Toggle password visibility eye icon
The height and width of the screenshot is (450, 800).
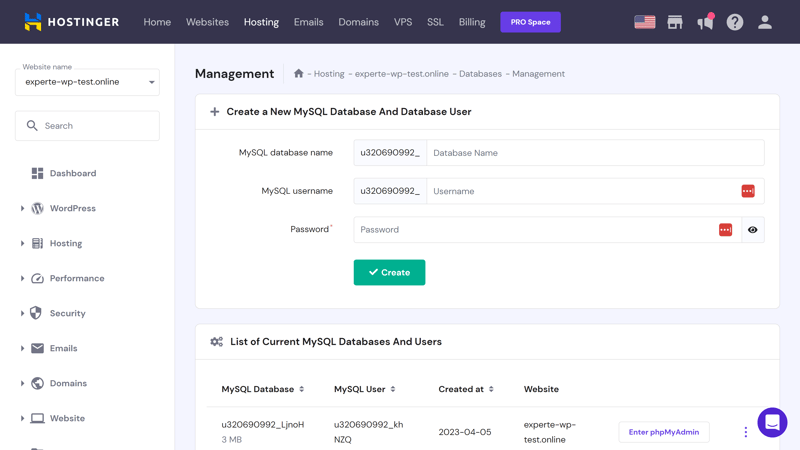[753, 230]
